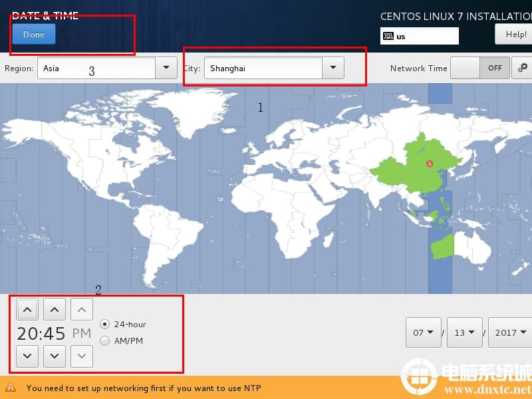Image resolution: width=532 pixels, height=399 pixels.
Task: Expand the City dropdown arrow
Action: [333, 68]
